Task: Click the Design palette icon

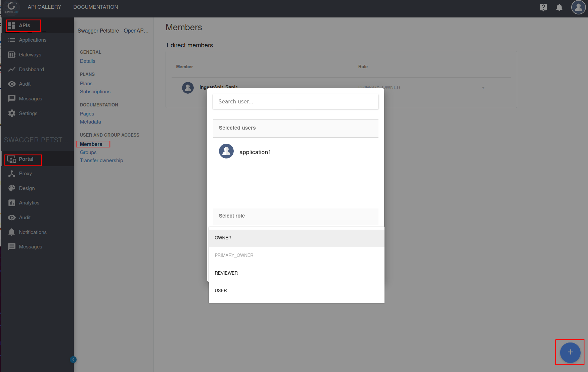Action: pos(12,188)
